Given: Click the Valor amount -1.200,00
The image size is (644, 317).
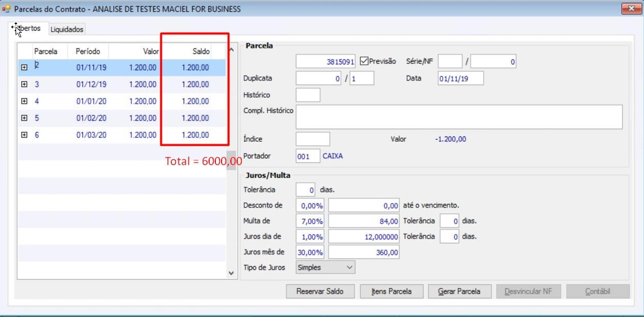Looking at the screenshot, I should pyautogui.click(x=450, y=139).
